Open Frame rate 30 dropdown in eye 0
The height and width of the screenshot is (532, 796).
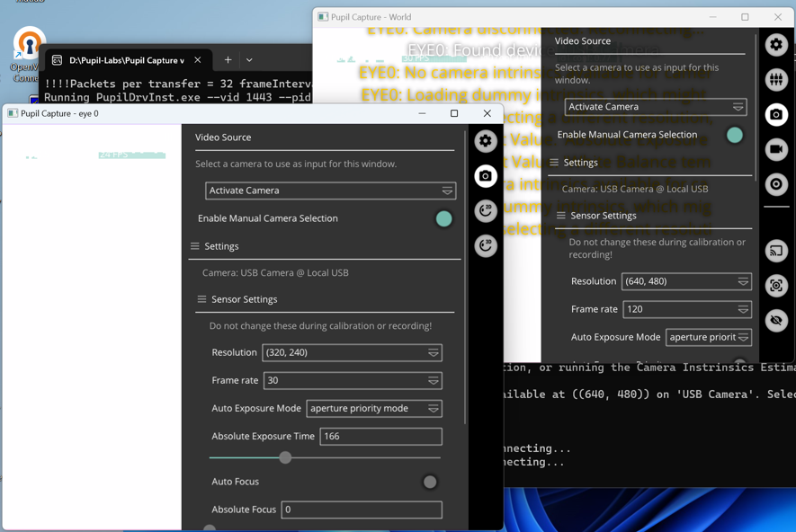[353, 381]
